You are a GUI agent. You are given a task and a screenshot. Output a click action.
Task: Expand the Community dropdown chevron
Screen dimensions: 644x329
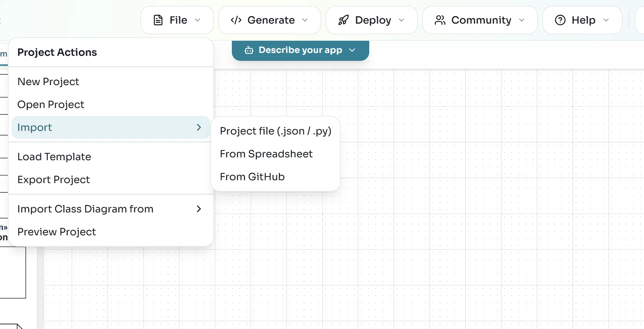tap(522, 20)
